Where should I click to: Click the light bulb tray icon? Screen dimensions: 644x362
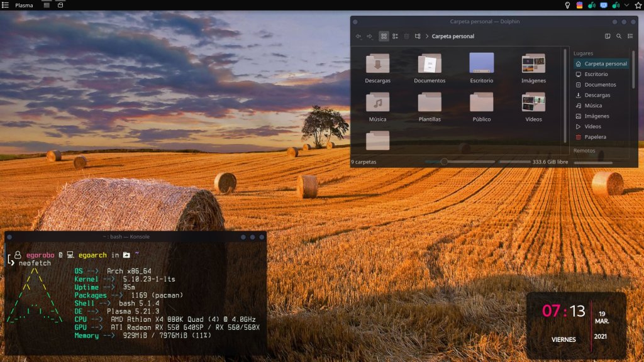pyautogui.click(x=568, y=5)
